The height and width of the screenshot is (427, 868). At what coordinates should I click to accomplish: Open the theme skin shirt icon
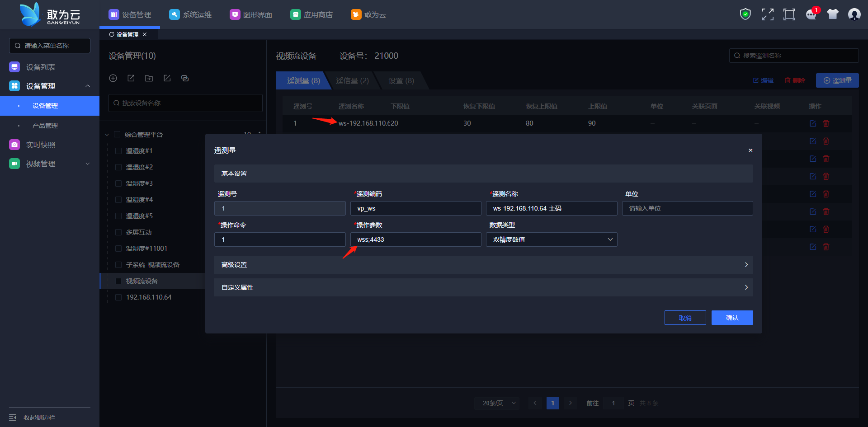point(833,14)
